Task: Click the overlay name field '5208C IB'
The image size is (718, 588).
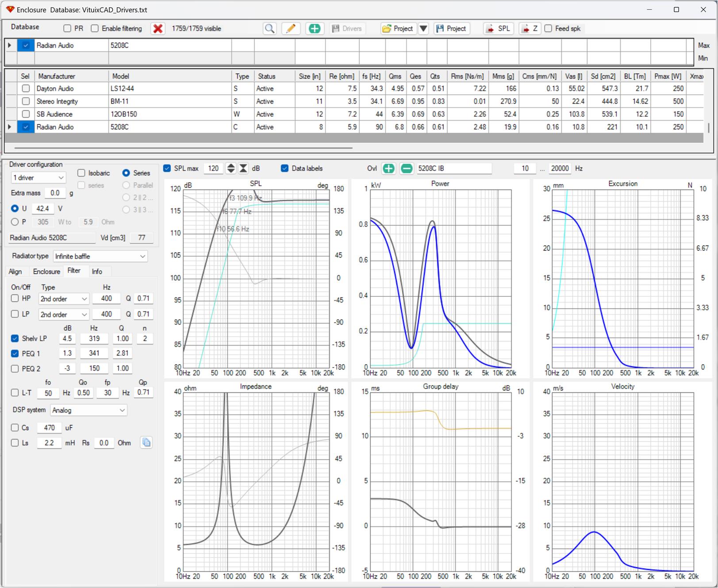Action: pyautogui.click(x=453, y=169)
